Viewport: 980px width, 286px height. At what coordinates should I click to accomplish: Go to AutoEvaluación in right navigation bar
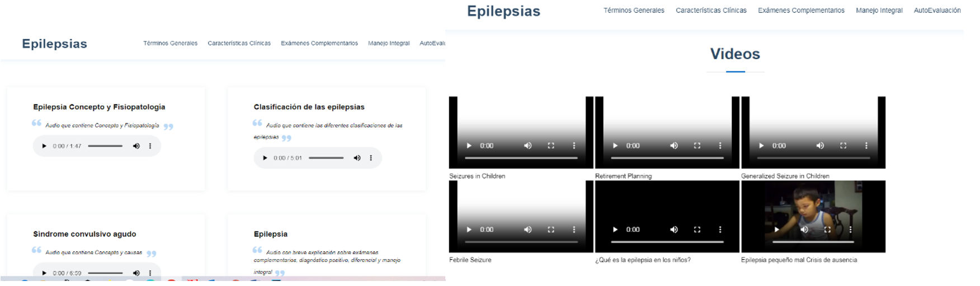(937, 11)
